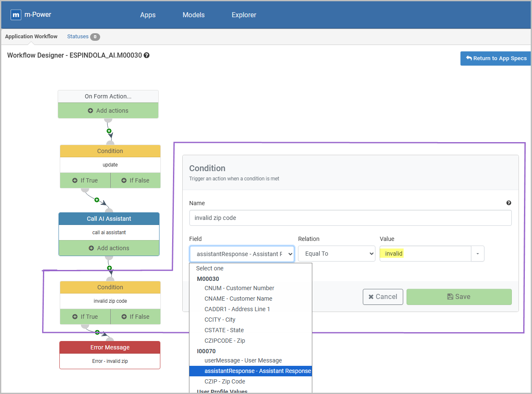This screenshot has width=532, height=394.
Task: Add actions under On Form Action node
Action: [x=108, y=111]
